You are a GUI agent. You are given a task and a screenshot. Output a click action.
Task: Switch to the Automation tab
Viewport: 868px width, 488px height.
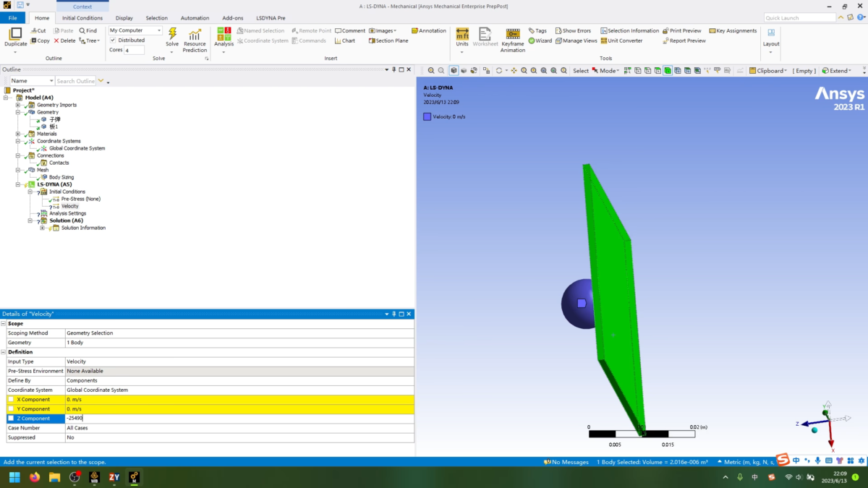tap(195, 17)
